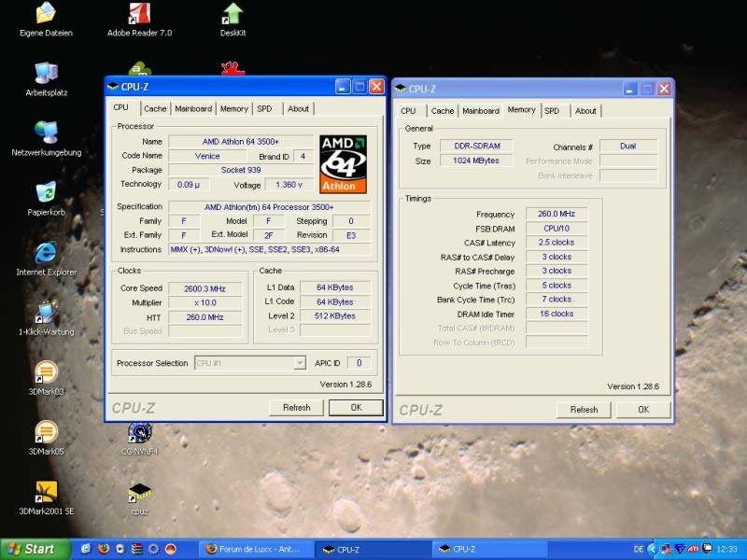
Task: Expand the hidden system tray icons arrow
Action: coord(651,549)
